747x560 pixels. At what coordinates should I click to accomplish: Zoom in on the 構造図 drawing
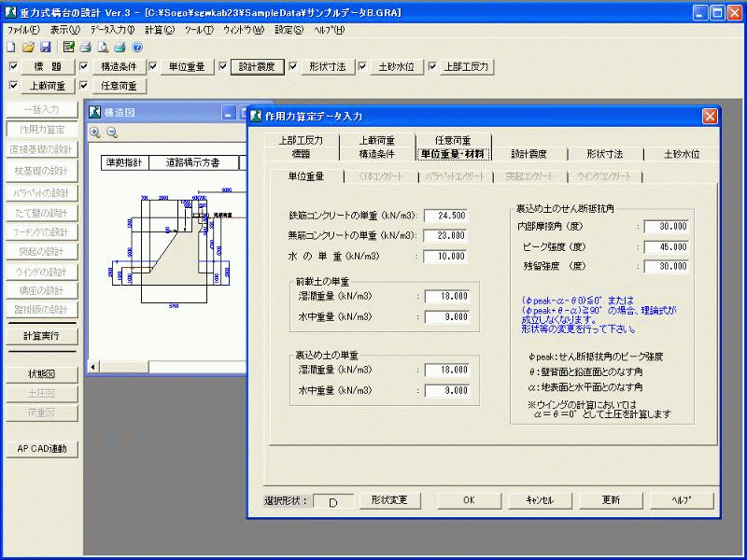(96, 132)
